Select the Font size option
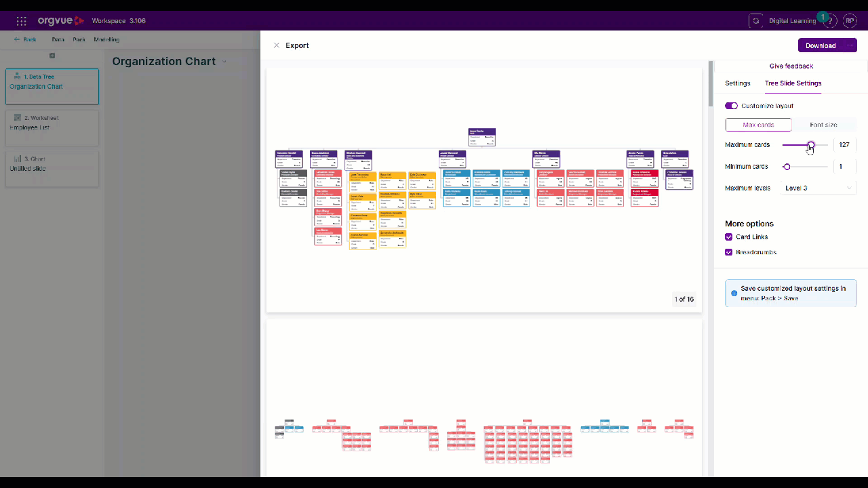The width and height of the screenshot is (868, 488). pyautogui.click(x=824, y=125)
